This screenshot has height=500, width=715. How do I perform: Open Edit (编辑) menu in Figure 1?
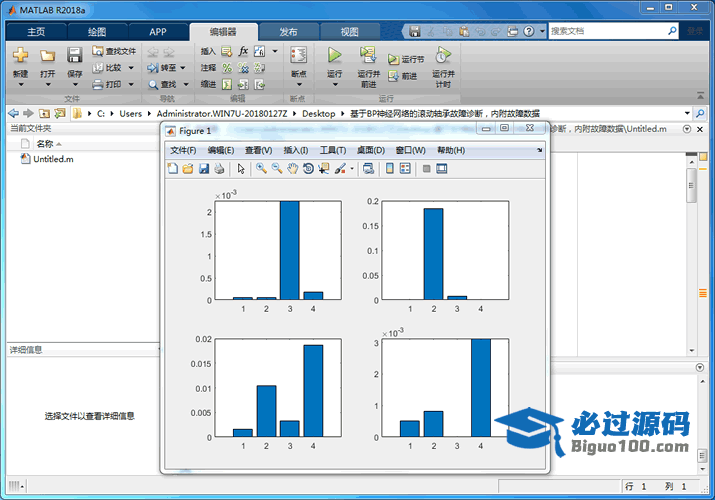point(221,150)
